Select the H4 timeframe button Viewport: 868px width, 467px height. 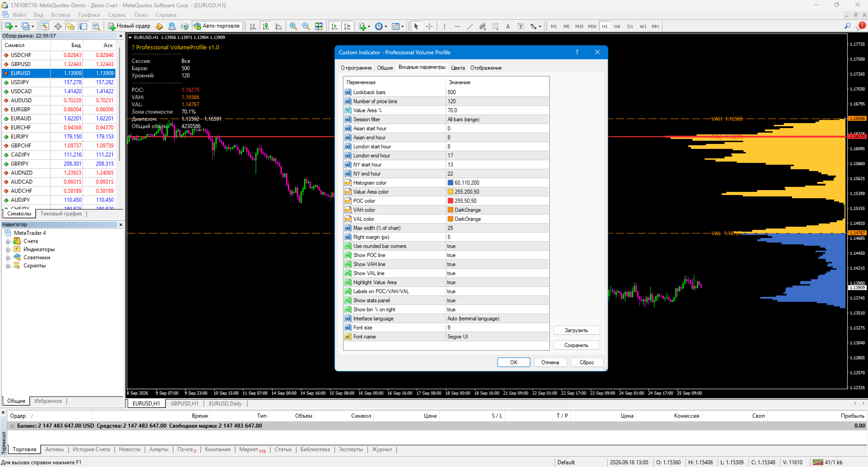pyautogui.click(x=617, y=26)
